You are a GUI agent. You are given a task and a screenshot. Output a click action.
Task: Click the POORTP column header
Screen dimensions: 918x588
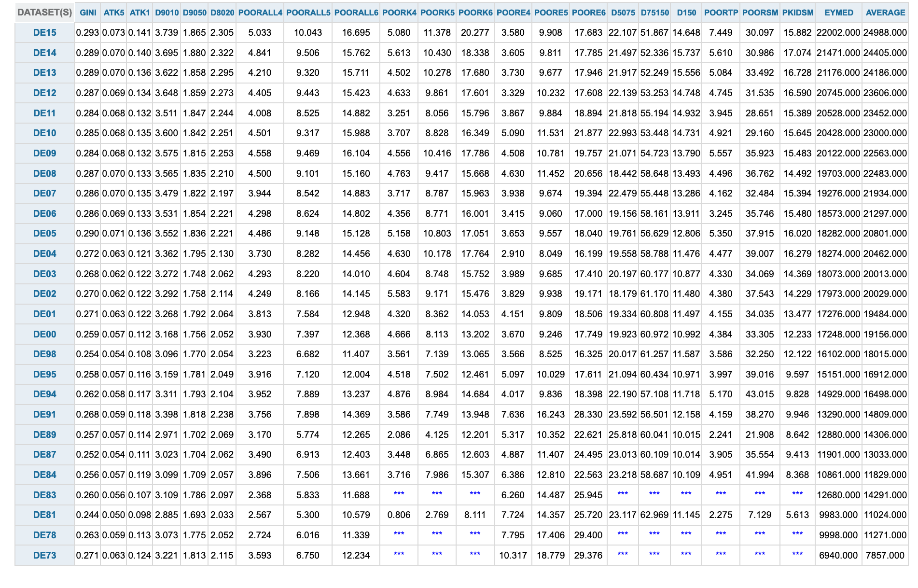click(721, 13)
